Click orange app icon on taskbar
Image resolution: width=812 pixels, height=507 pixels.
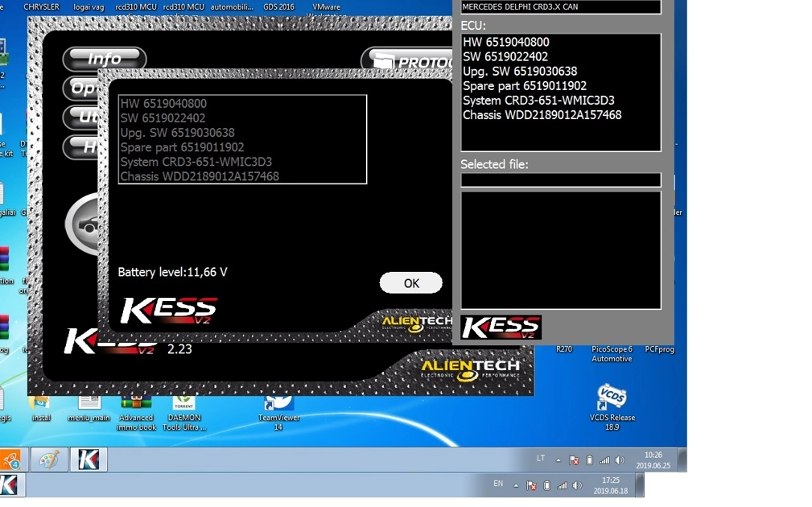pyautogui.click(x=11, y=460)
